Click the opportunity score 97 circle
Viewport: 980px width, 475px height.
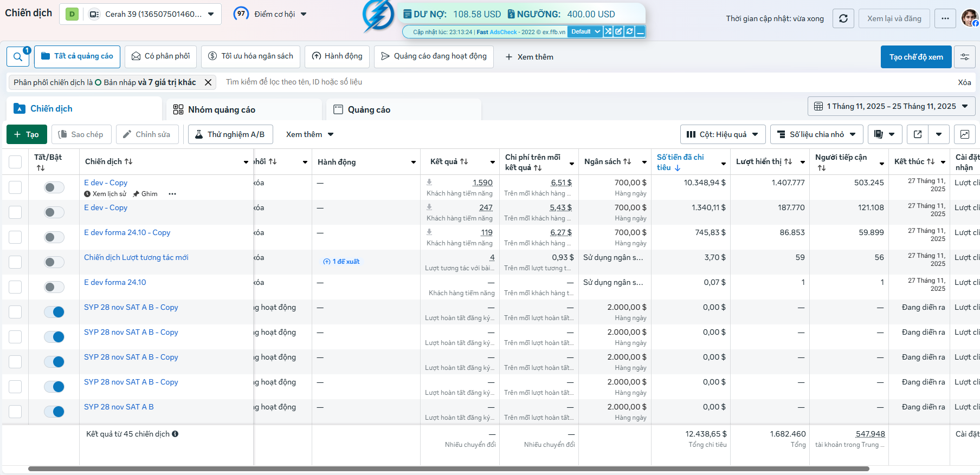coord(241,14)
